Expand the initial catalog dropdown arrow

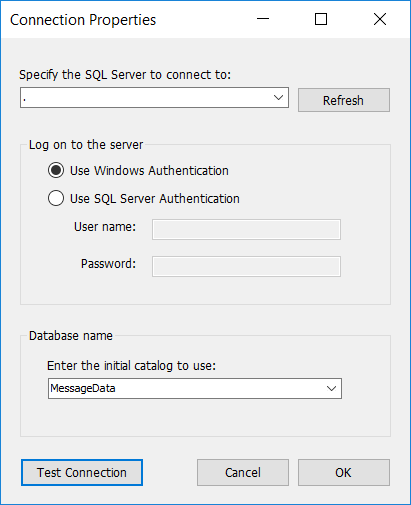pyautogui.click(x=331, y=388)
